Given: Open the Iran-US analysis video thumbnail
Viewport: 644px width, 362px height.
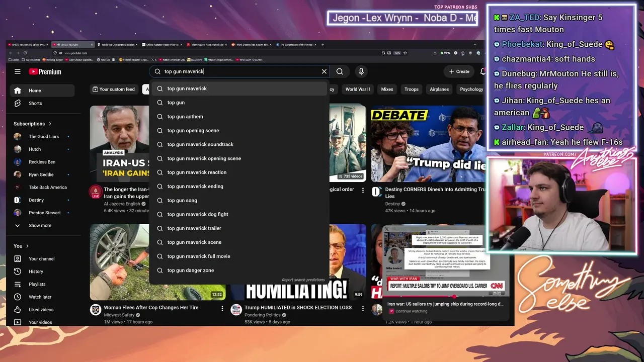Looking at the screenshot, I should click(x=120, y=144).
